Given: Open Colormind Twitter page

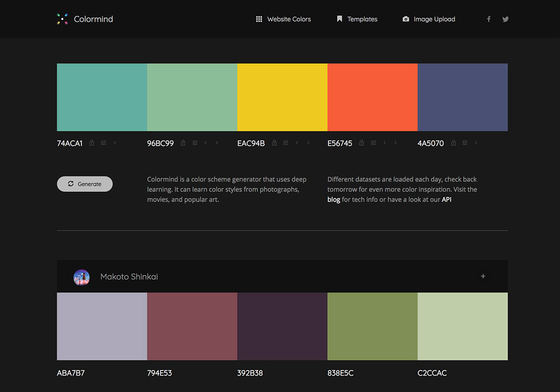Looking at the screenshot, I should [506, 19].
